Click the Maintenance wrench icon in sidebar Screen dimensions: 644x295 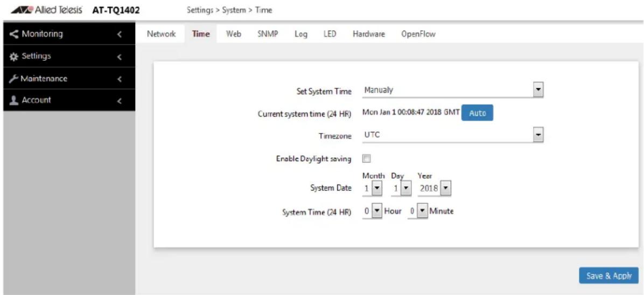14,79
